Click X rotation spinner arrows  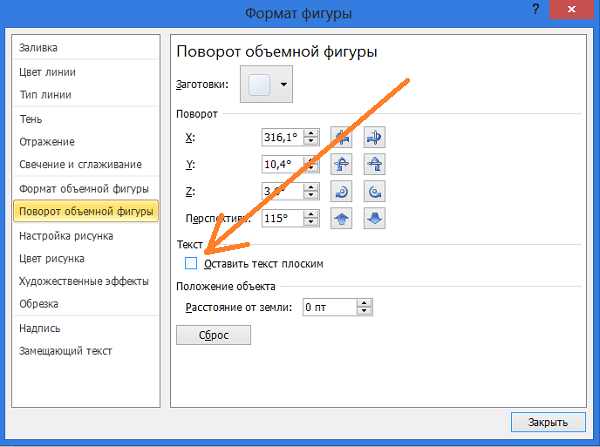tap(311, 137)
